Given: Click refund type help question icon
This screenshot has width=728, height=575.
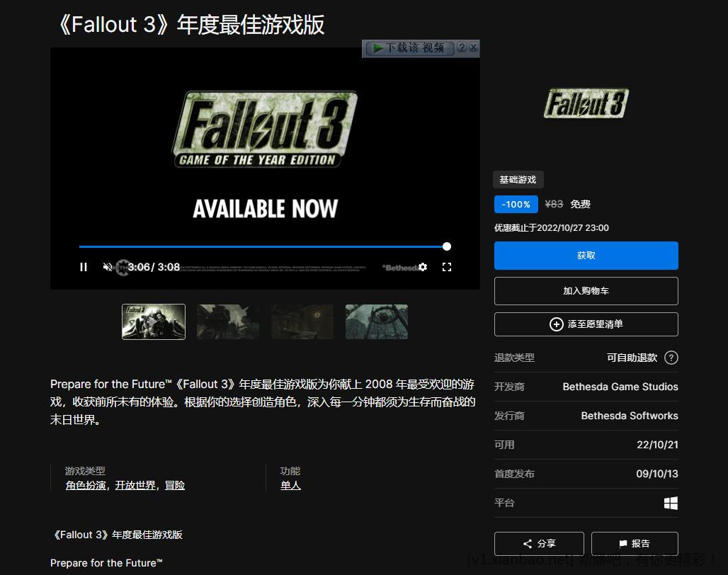Looking at the screenshot, I should click(671, 358).
